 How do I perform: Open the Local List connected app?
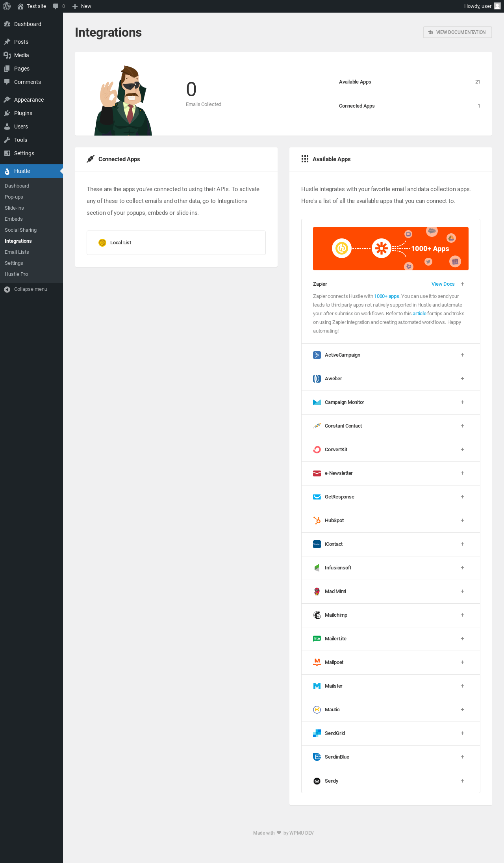click(176, 243)
